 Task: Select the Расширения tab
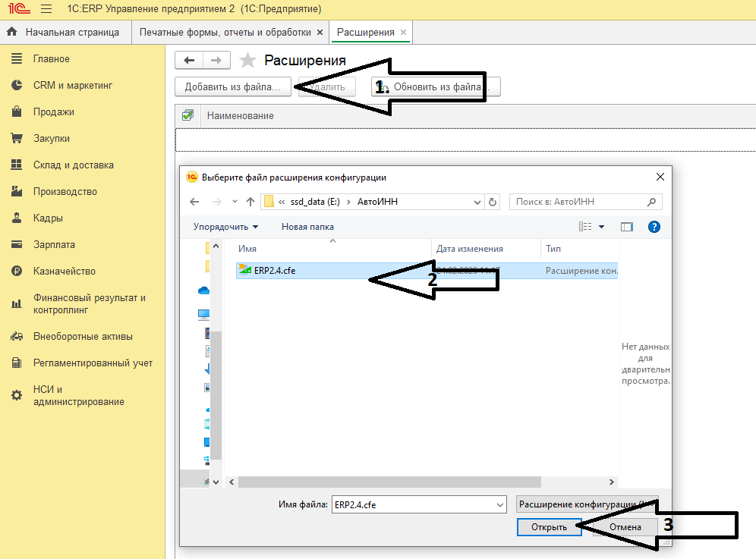365,33
